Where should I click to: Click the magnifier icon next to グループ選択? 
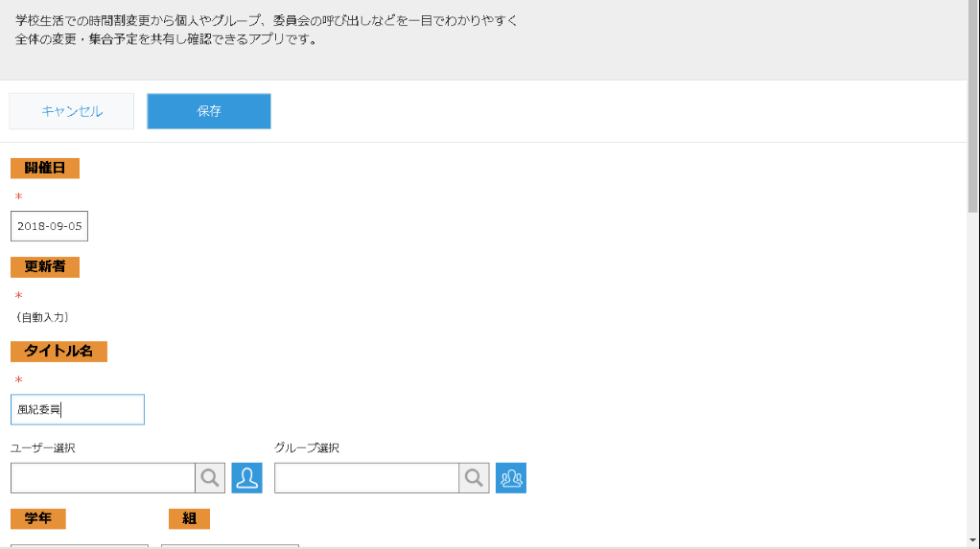(474, 478)
